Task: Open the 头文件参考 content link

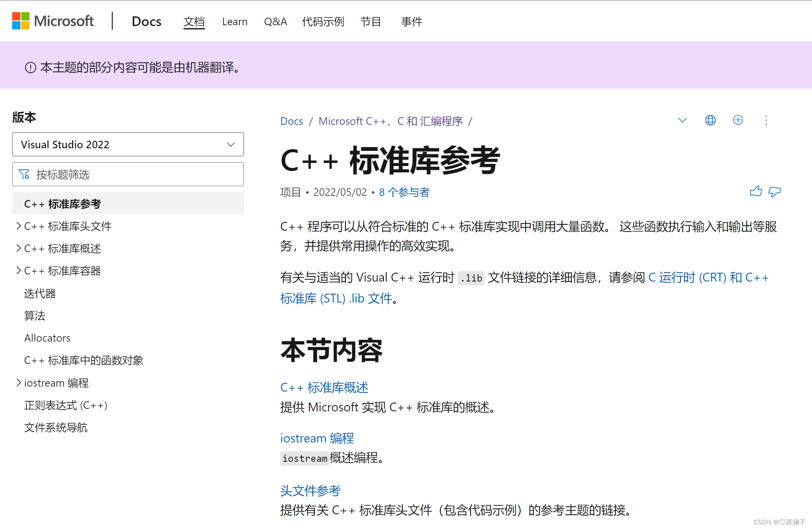Action: pos(310,491)
